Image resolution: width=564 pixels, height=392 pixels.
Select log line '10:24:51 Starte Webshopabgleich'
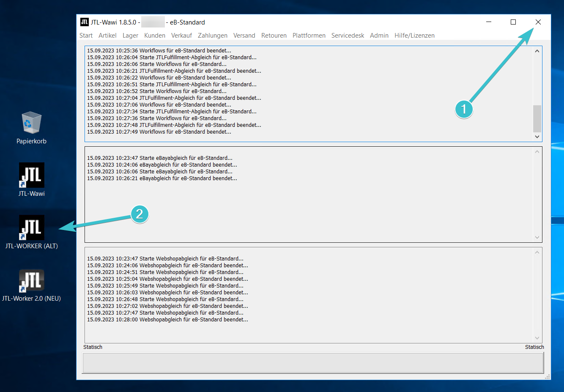[165, 272]
